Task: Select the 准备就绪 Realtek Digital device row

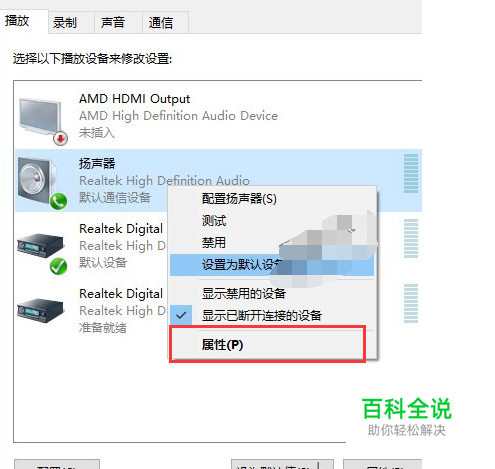Action: (218, 311)
